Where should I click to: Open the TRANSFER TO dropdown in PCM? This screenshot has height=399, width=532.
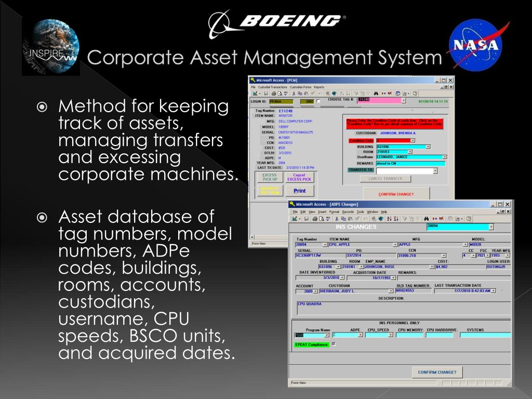coord(435,171)
